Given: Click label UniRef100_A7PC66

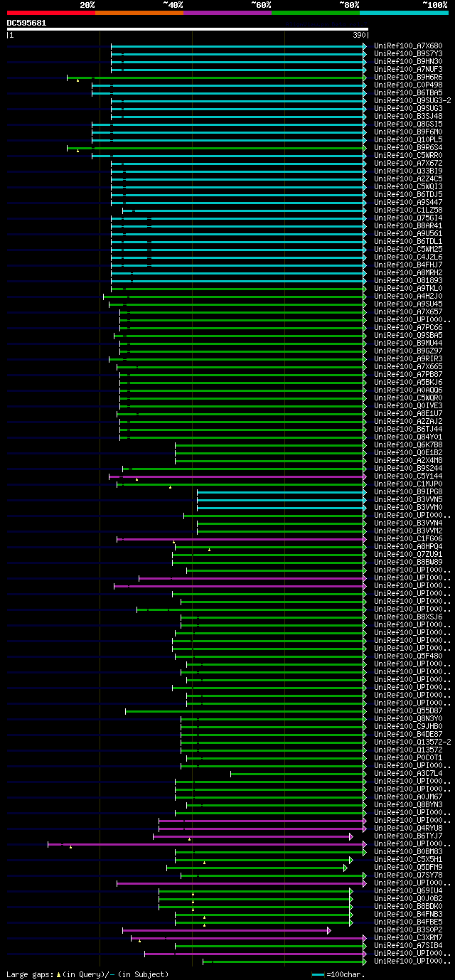Looking at the screenshot, I should tap(408, 327).
